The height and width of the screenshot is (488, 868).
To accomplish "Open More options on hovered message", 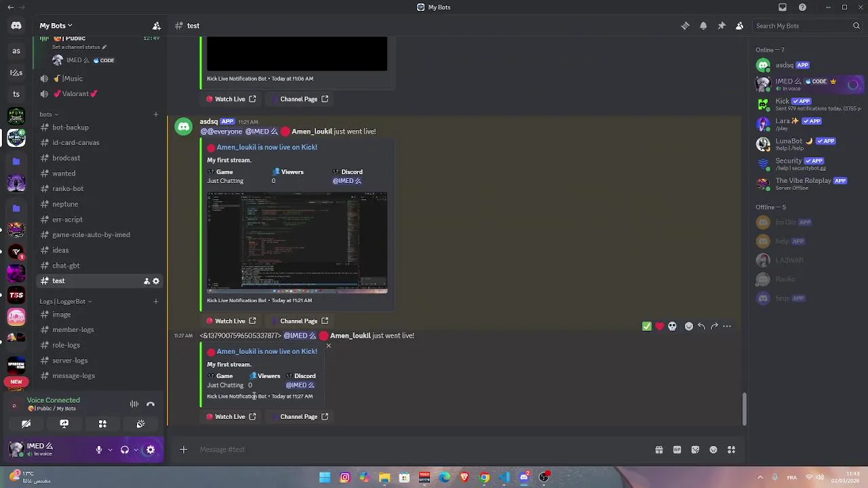I will [727, 327].
